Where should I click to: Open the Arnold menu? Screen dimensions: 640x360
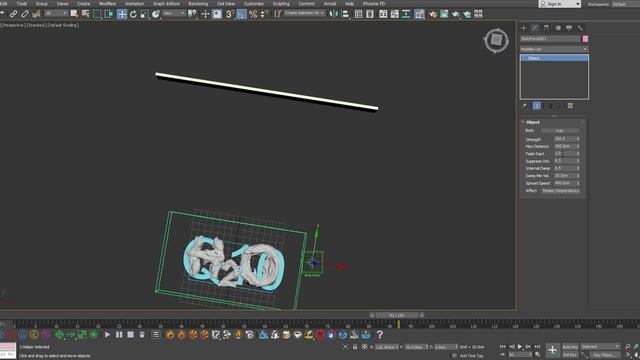click(330, 4)
